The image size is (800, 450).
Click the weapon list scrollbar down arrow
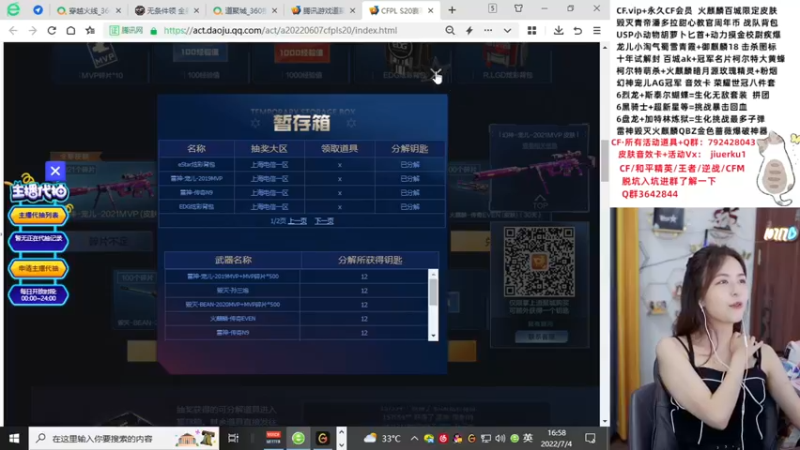(433, 336)
